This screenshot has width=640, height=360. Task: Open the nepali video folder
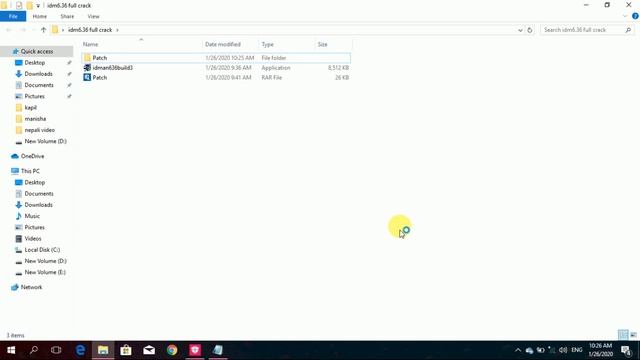coord(40,130)
